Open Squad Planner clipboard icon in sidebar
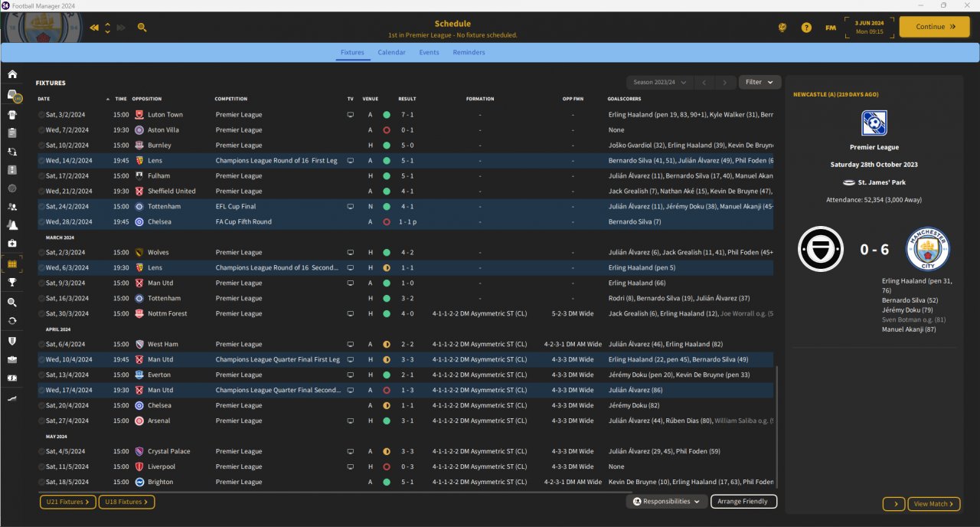Viewport: 980px width, 527px height. coord(12,133)
